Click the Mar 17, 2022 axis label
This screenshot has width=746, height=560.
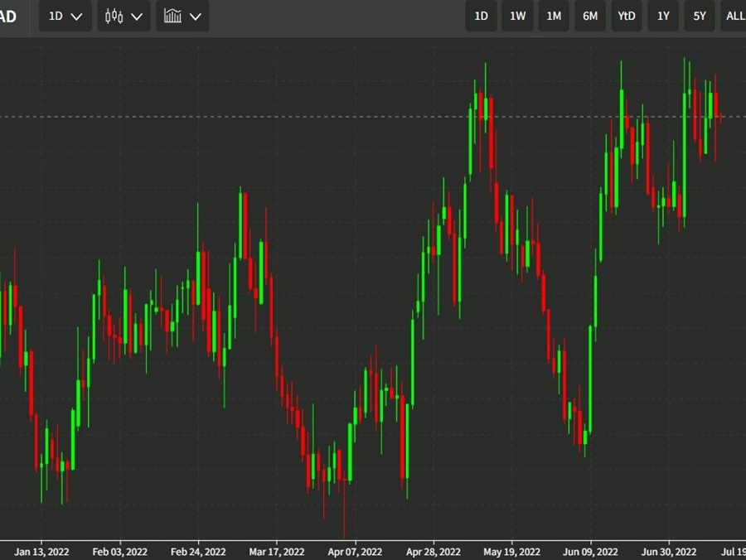[x=276, y=551]
